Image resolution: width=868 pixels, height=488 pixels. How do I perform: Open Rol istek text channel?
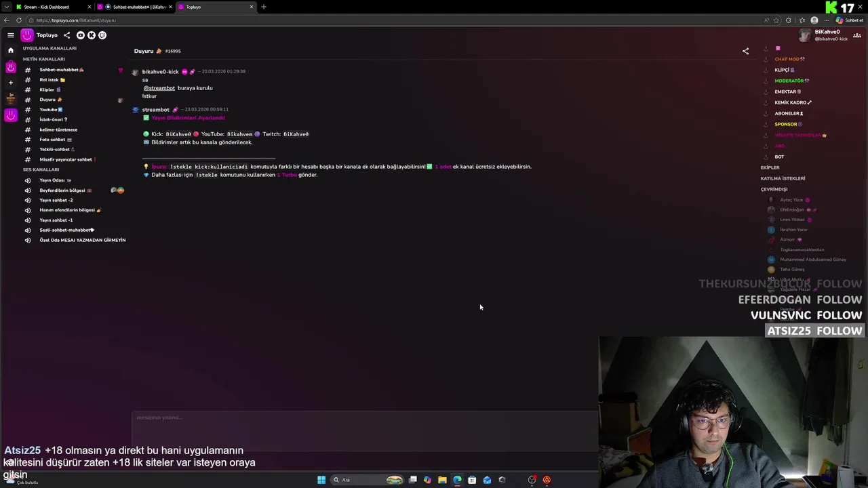53,80
